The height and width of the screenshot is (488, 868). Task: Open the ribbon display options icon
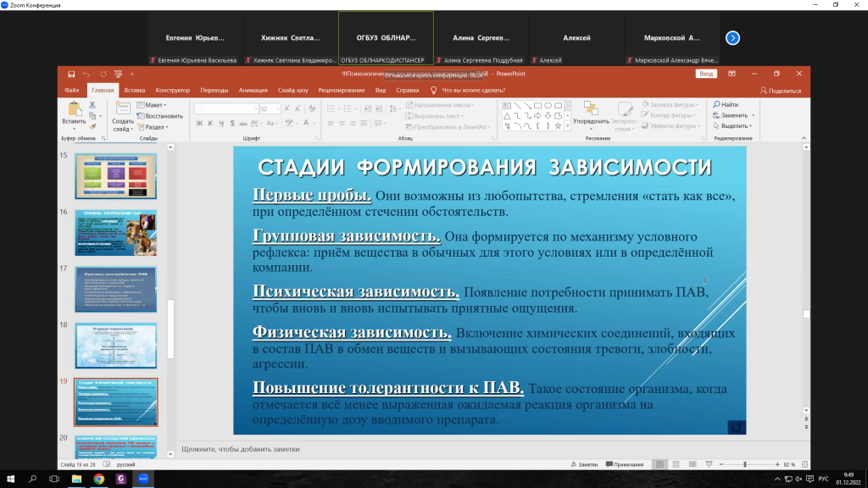[x=732, y=74]
